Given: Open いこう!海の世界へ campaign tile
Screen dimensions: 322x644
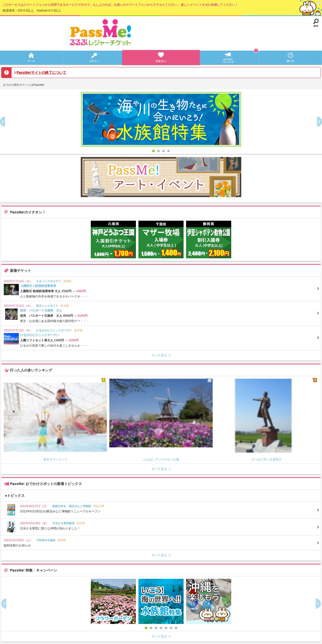Looking at the screenshot, I should [x=161, y=601].
